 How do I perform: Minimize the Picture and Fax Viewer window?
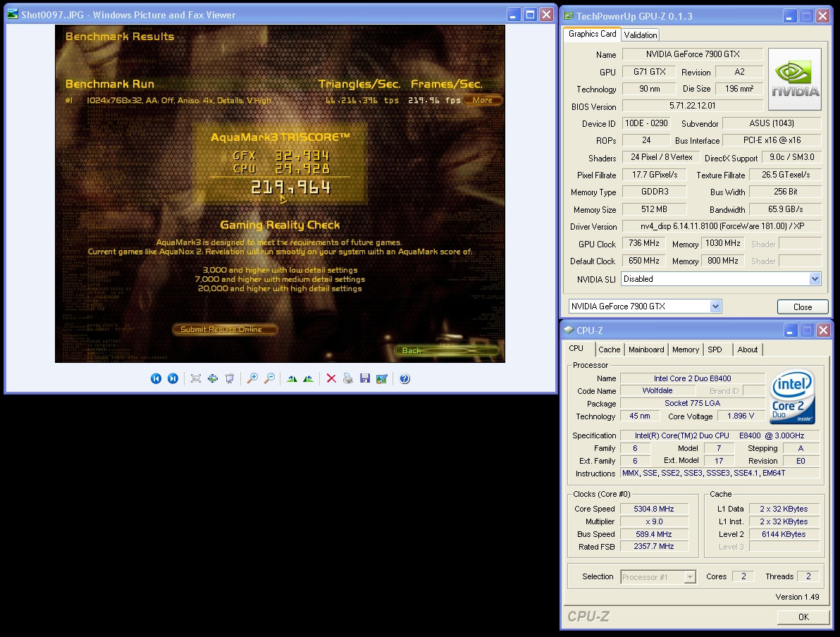click(x=513, y=15)
